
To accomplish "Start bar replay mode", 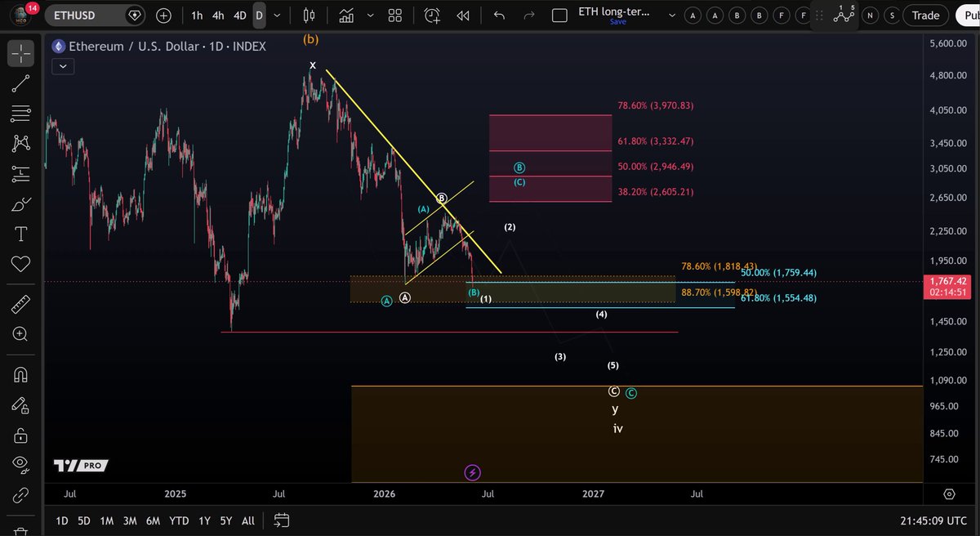I will (463, 15).
